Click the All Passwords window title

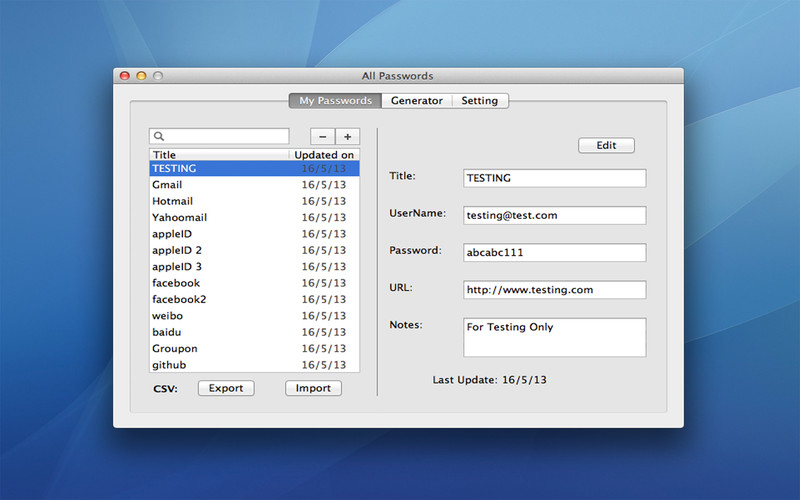point(397,76)
